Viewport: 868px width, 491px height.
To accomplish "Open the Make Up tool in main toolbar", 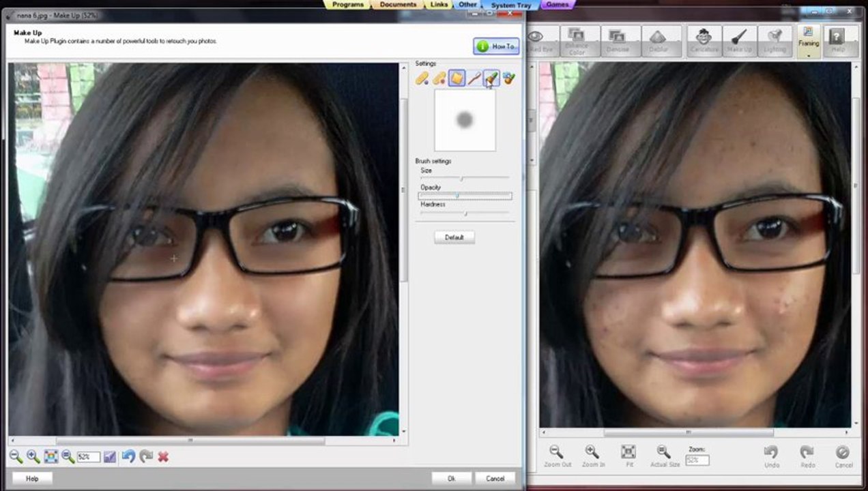I will pos(739,41).
